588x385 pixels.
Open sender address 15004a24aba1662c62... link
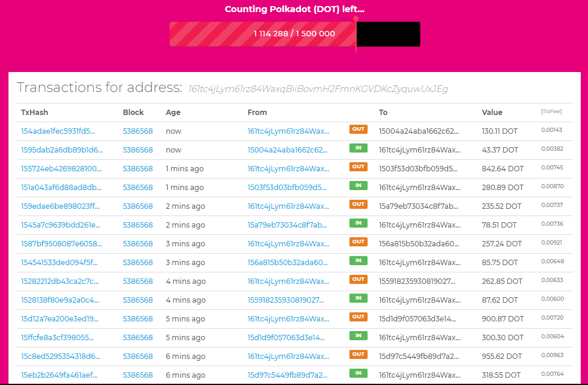pyautogui.click(x=287, y=150)
